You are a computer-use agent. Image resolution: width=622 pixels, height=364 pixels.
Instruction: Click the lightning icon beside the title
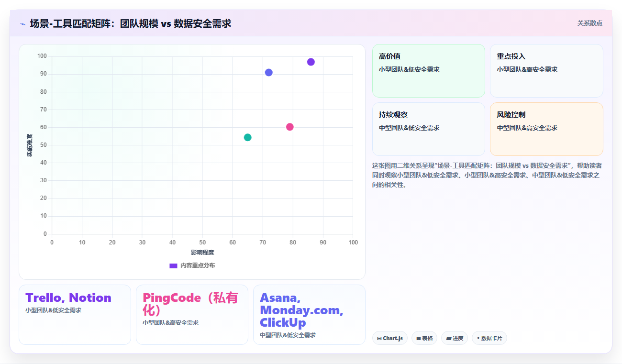[22, 23]
